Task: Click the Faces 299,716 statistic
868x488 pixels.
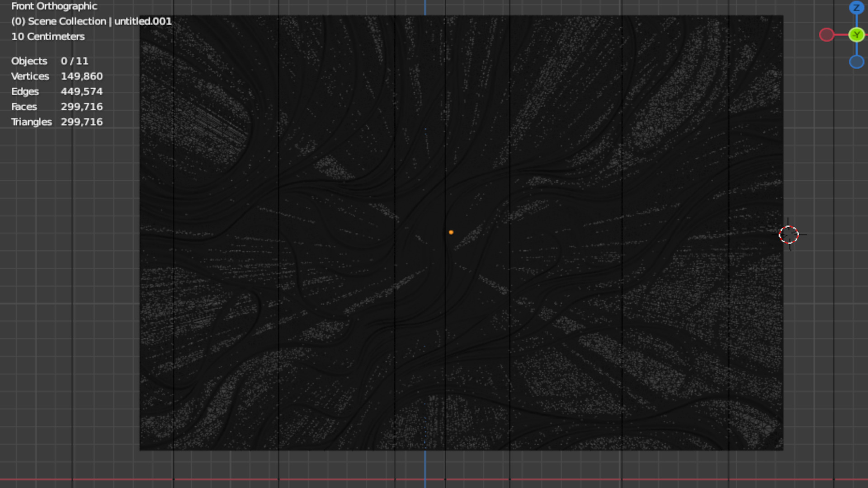Action: (x=57, y=107)
